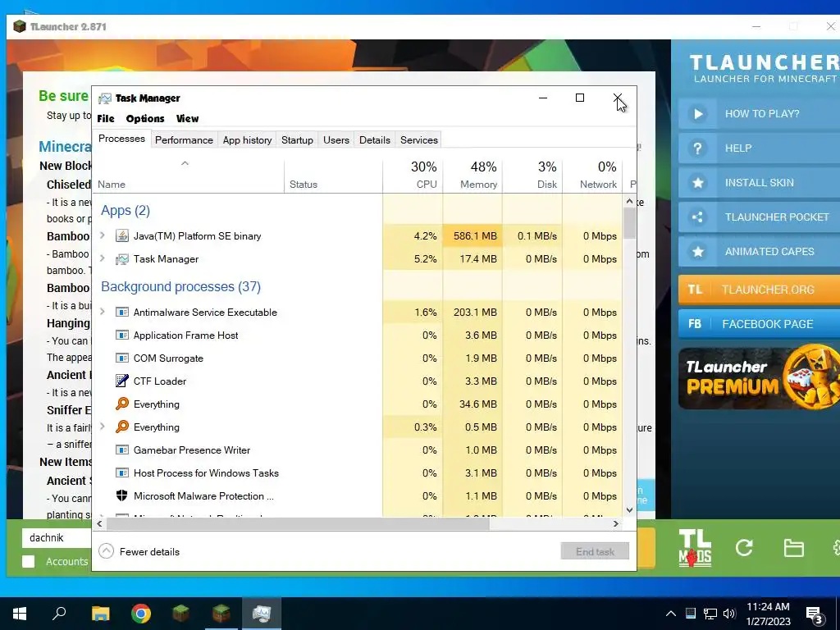Open taskbar search magnifier
The image size is (840, 630).
[x=59, y=613]
